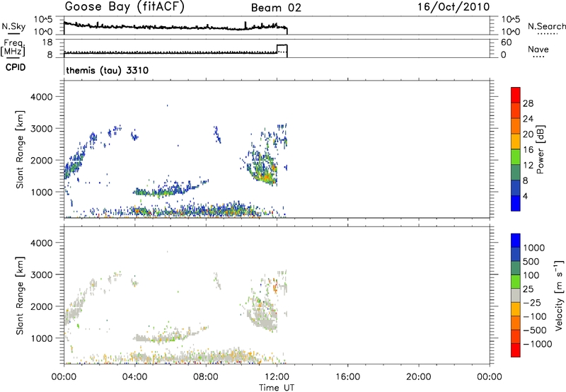Click the '20:00' time tick label
The image size is (566, 392).
(x=419, y=377)
